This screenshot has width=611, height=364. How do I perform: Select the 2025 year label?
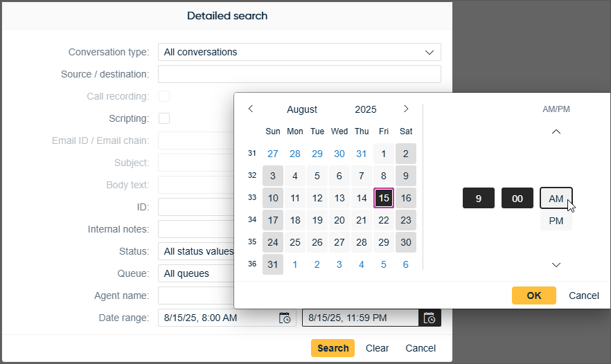[365, 109]
